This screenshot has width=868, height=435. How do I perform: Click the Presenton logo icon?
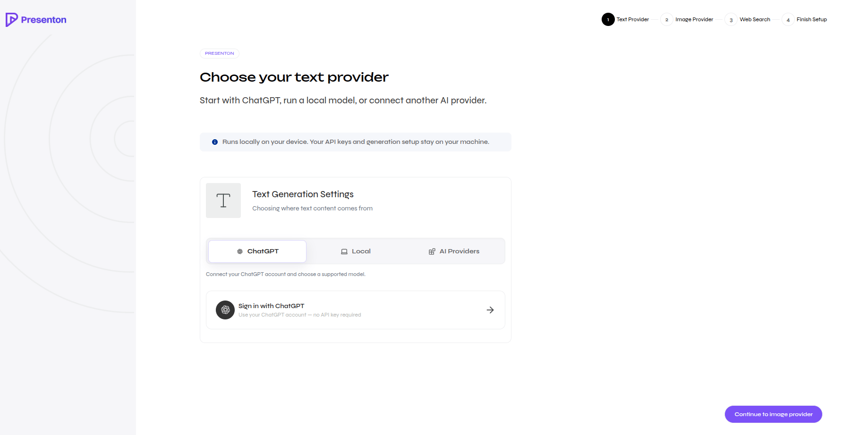11,20
